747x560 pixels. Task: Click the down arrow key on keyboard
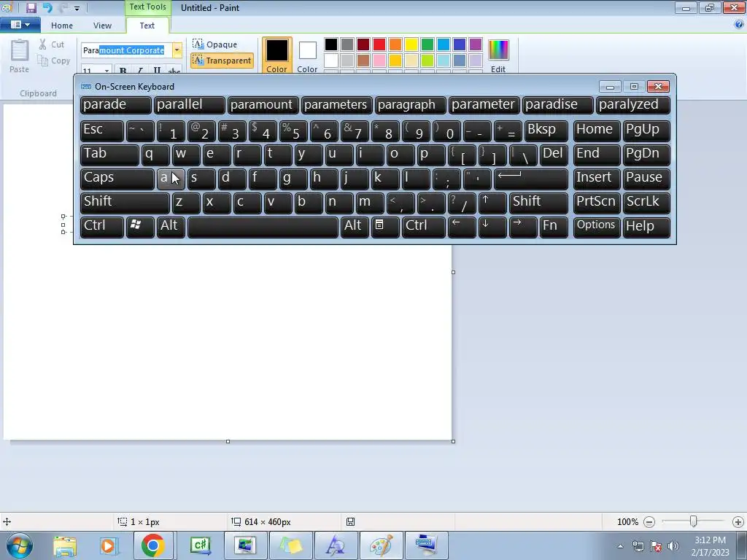point(492,227)
